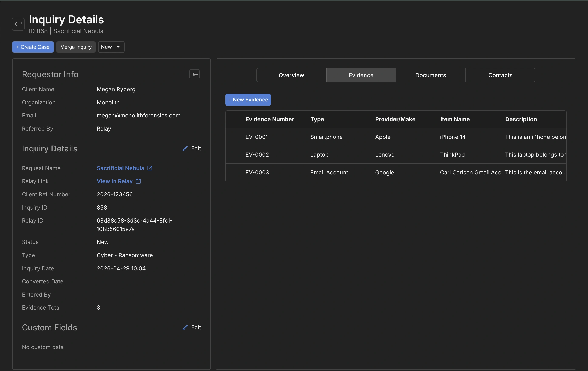Click the Entered By label

[x=36, y=294]
